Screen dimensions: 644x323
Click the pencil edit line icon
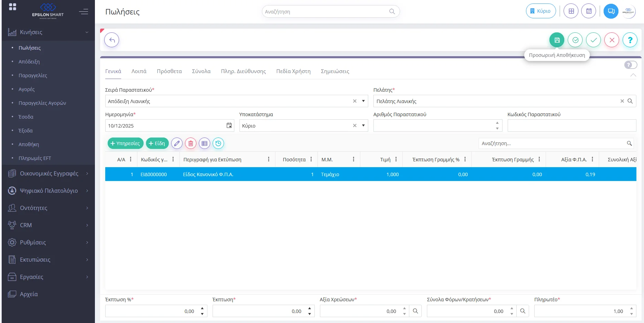click(177, 143)
